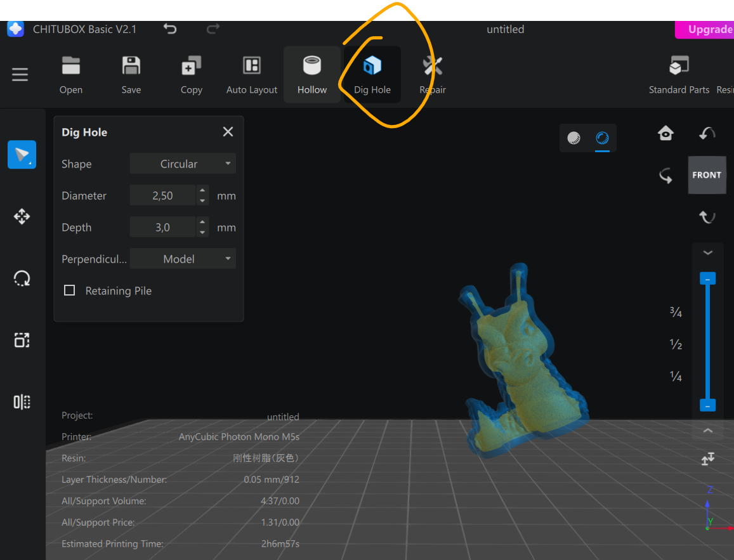The width and height of the screenshot is (734, 560).
Task: Click the layer align icon below slider
Action: click(x=708, y=459)
